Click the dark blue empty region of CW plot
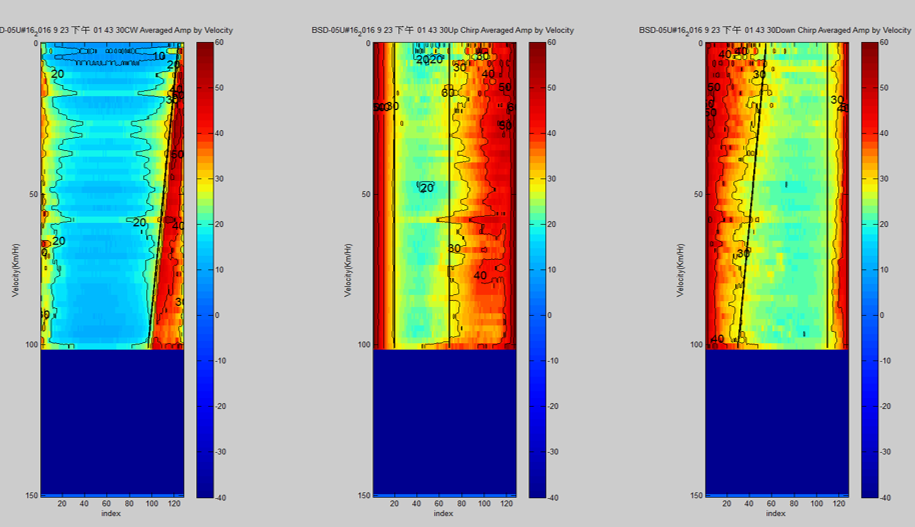915x527 pixels. click(x=112, y=420)
